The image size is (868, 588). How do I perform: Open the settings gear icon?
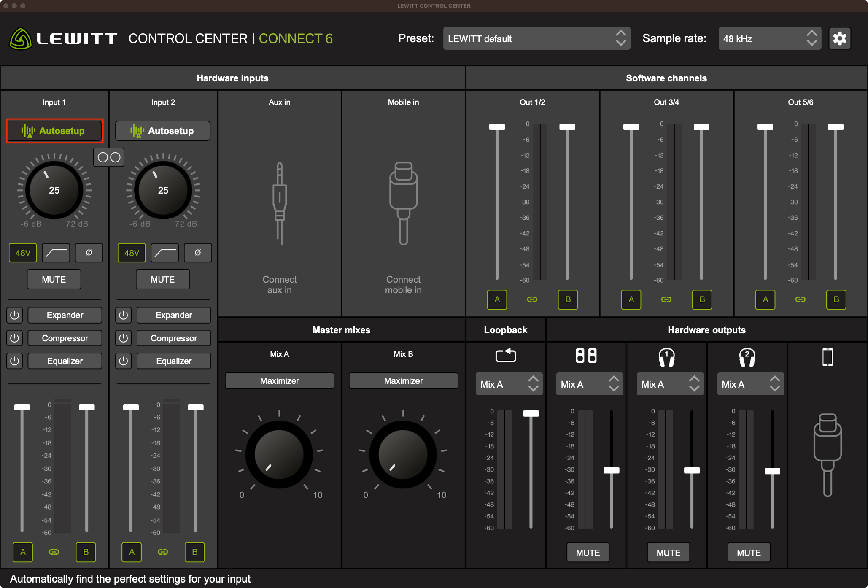coord(839,38)
